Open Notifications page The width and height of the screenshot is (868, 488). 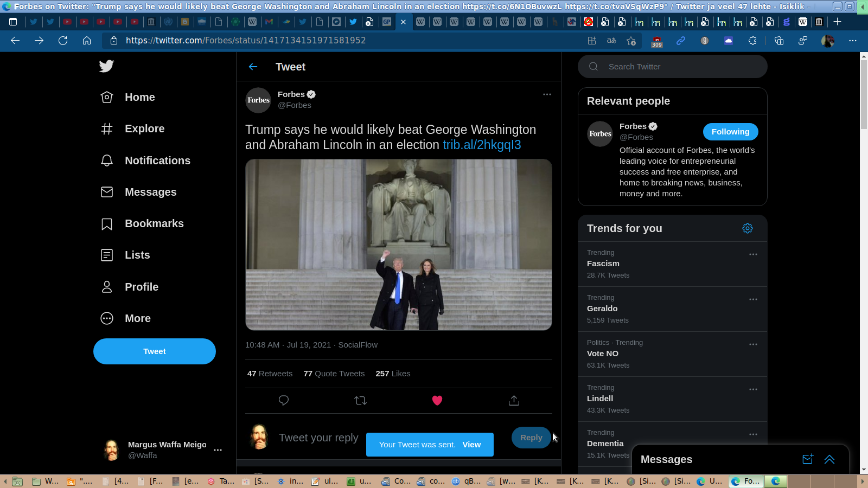coord(145,160)
